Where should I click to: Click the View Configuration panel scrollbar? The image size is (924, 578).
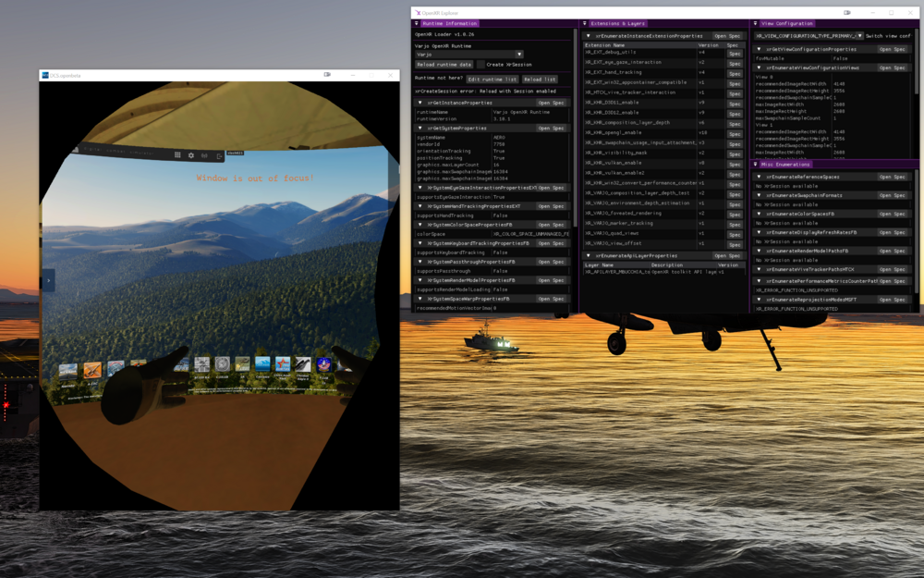917,60
